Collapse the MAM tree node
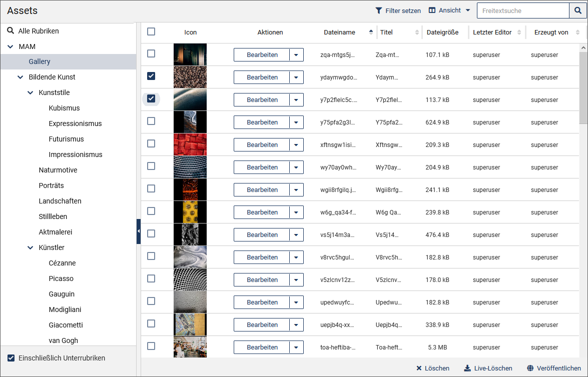 point(11,46)
